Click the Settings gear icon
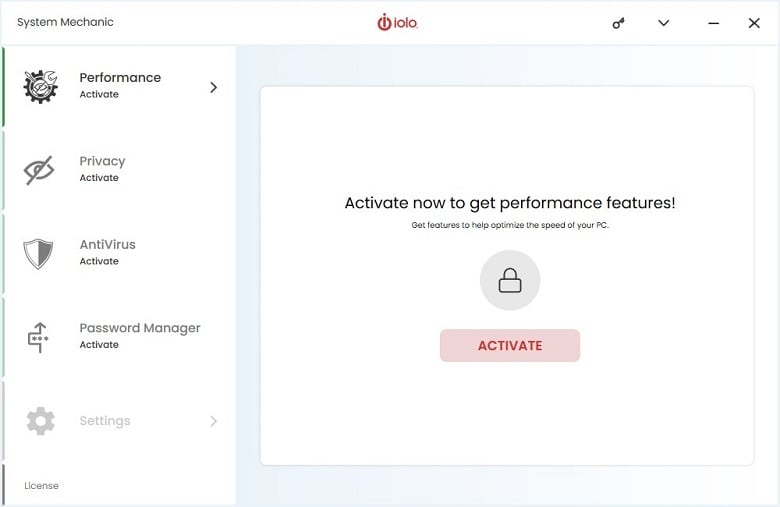Image resolution: width=780 pixels, height=507 pixels. [x=40, y=421]
